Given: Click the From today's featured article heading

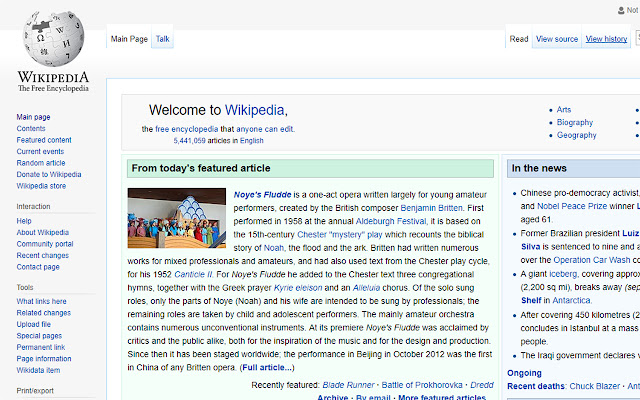Looking at the screenshot, I should point(201,168).
